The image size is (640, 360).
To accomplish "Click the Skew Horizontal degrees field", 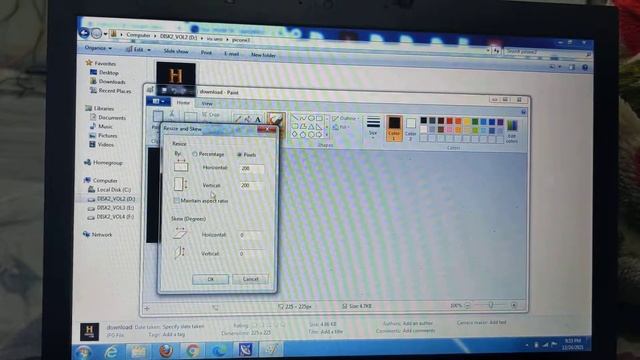I will (250, 235).
